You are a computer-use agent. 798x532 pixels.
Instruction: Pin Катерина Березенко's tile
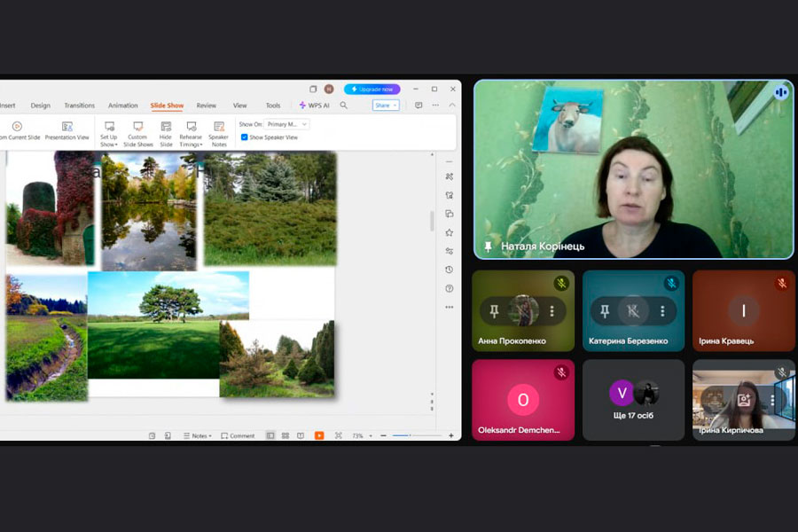[605, 310]
